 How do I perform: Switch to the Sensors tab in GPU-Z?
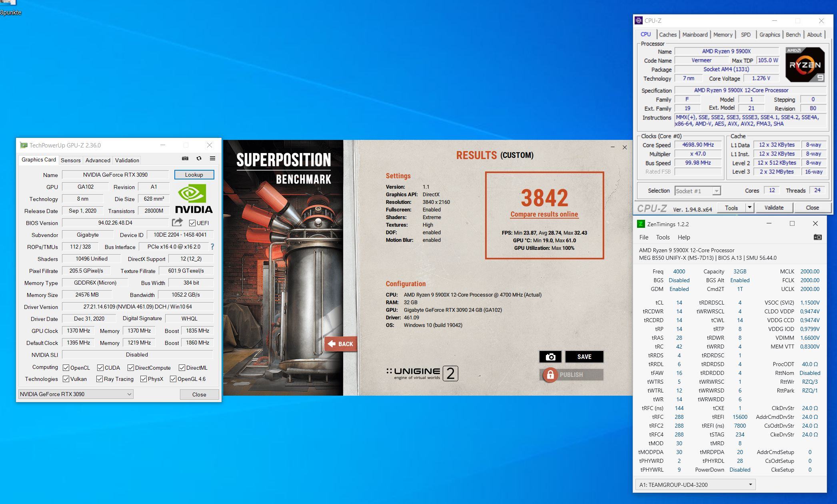(x=71, y=160)
